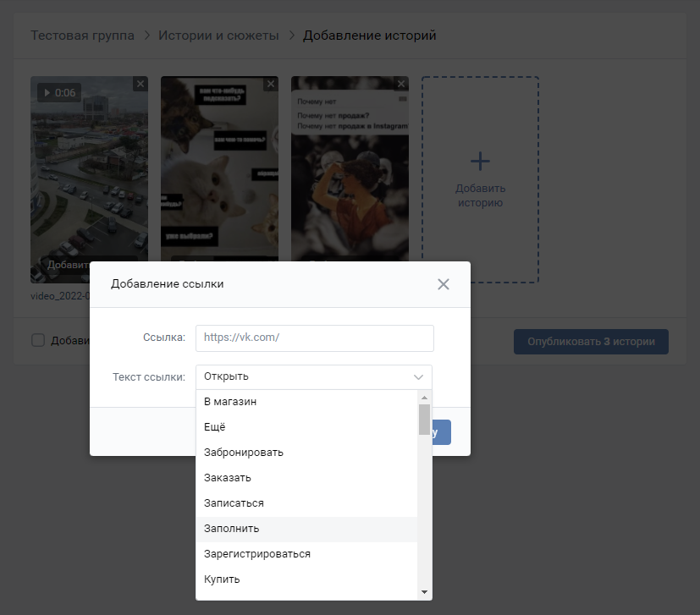Close the link adding dialog
The height and width of the screenshot is (615, 700).
(x=443, y=284)
